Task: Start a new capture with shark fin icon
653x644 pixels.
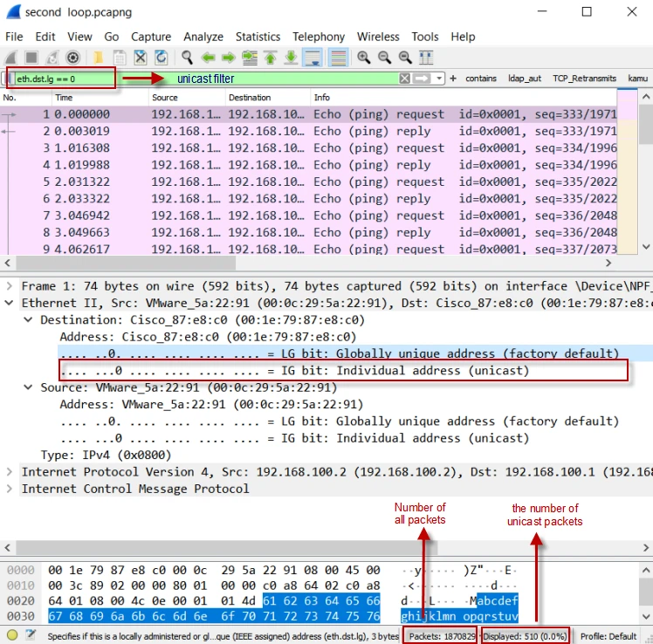Action: tap(10, 58)
